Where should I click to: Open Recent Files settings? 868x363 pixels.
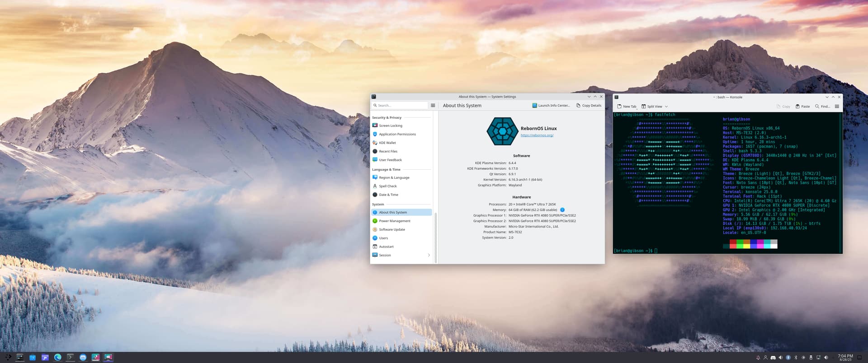tap(401, 151)
